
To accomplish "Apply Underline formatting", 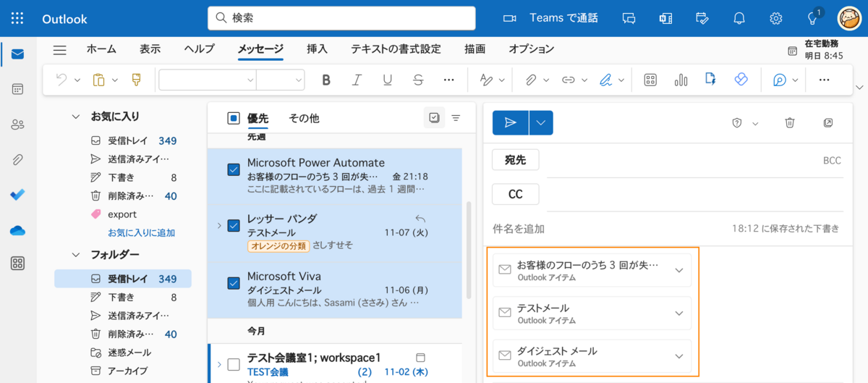I will pyautogui.click(x=388, y=80).
